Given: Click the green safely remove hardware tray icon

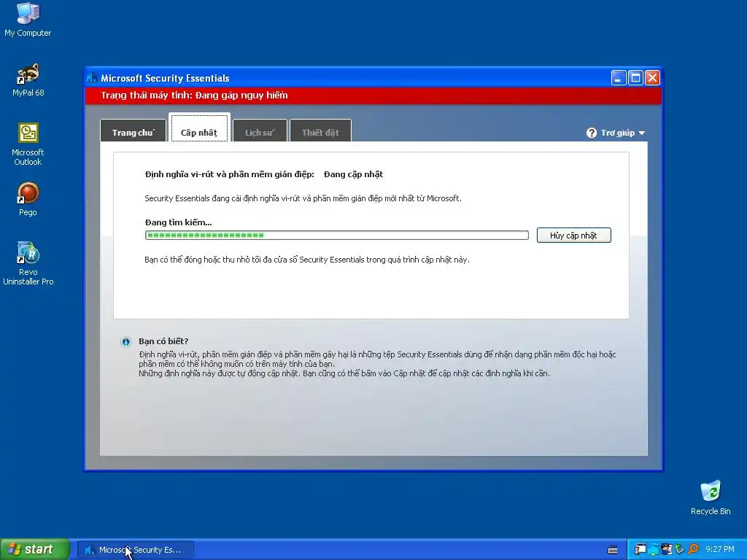Looking at the screenshot, I should click(x=679, y=550).
